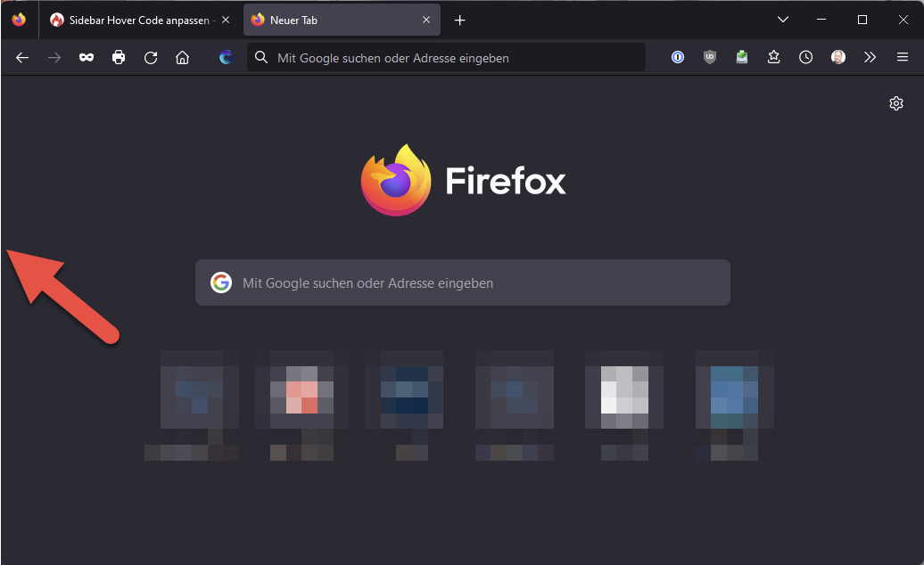Open the 1Password extension

(678, 57)
